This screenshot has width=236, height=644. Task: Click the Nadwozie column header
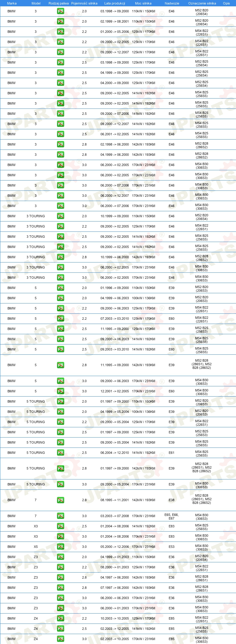click(172, 3)
